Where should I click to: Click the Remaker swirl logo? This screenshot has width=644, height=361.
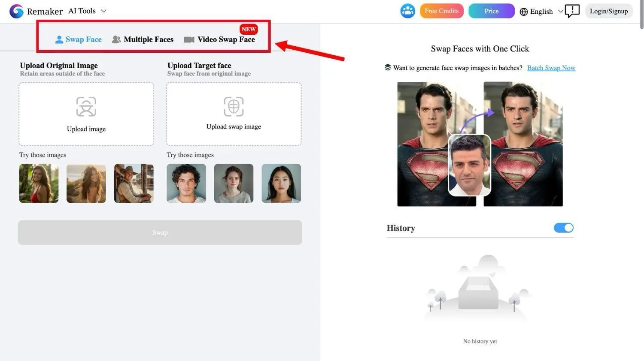[16, 11]
